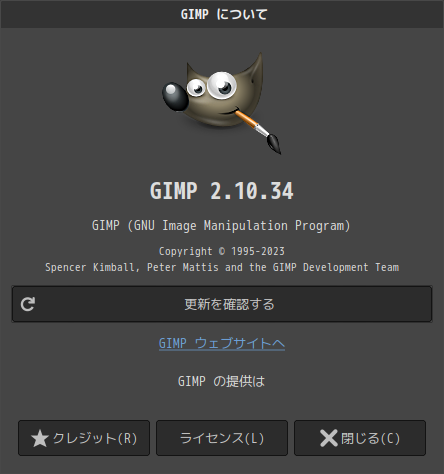The height and width of the screenshot is (474, 444).
Task: Click the Spencer Kimball, Peter Mattis line
Action: [222, 267]
